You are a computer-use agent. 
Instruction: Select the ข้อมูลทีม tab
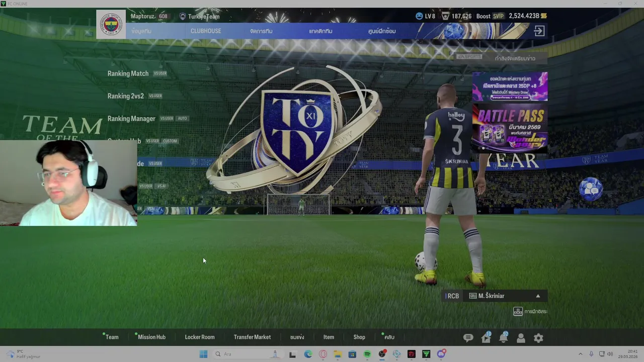[141, 31]
